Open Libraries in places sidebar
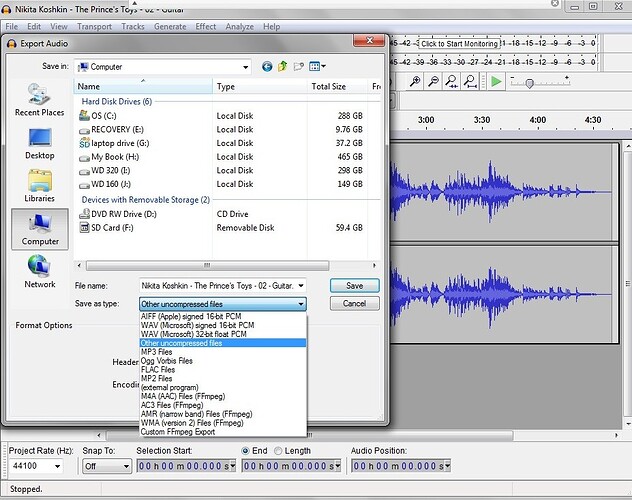 (40, 186)
